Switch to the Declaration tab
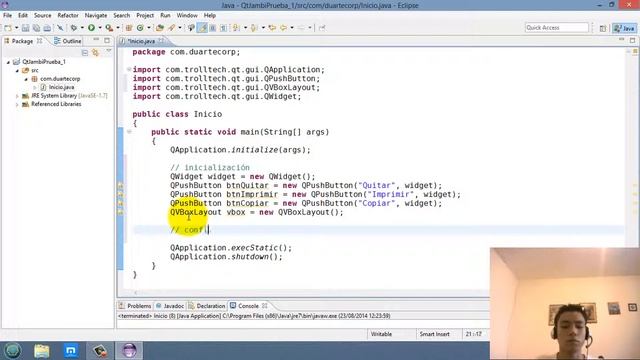This screenshot has height=360, width=640. 207,306
